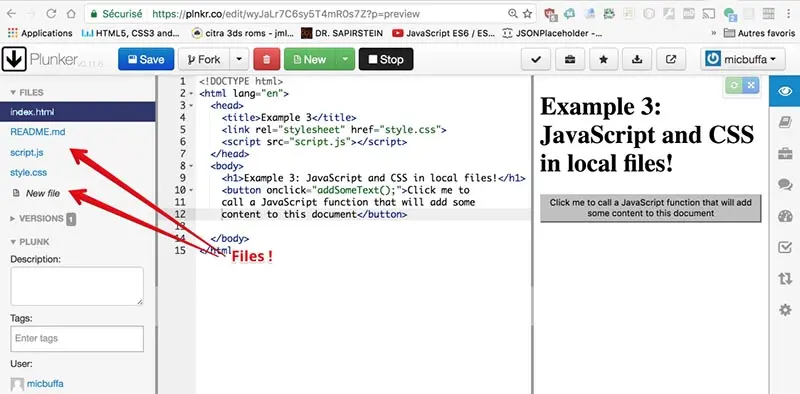Select index.html in the file list

tap(78, 112)
